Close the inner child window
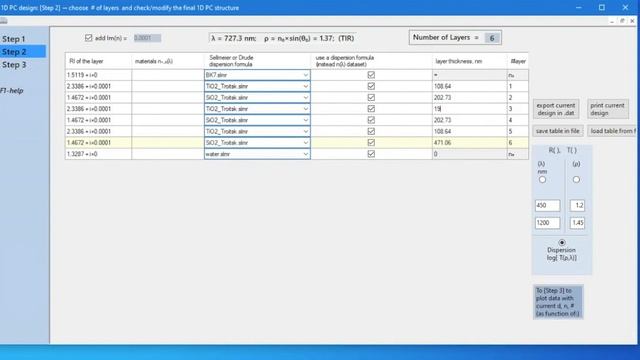The image size is (640, 360). pyautogui.click(x=632, y=21)
